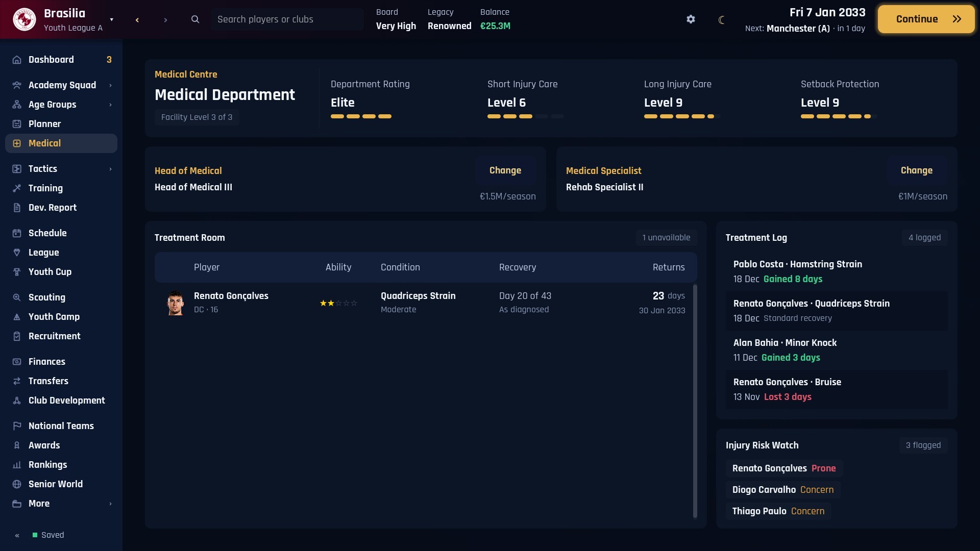Click the Treatment Room scrollbar
The width and height of the screenshot is (980, 551).
(x=695, y=401)
